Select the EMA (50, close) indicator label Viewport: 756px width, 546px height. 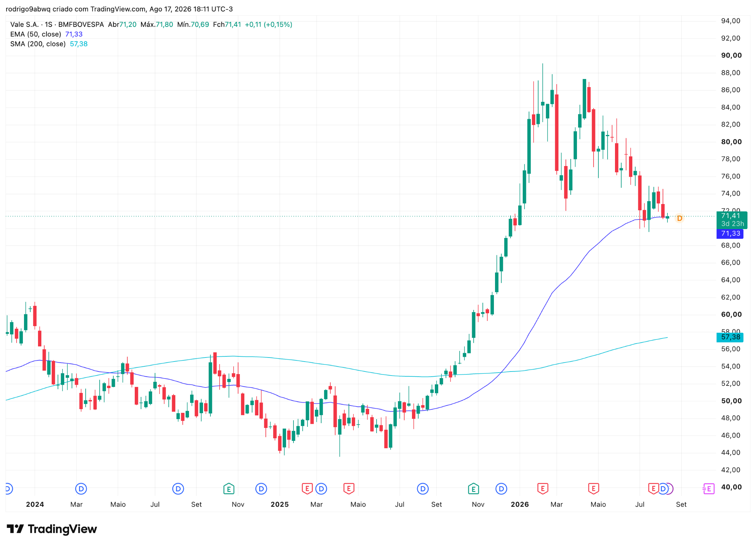coord(36,34)
